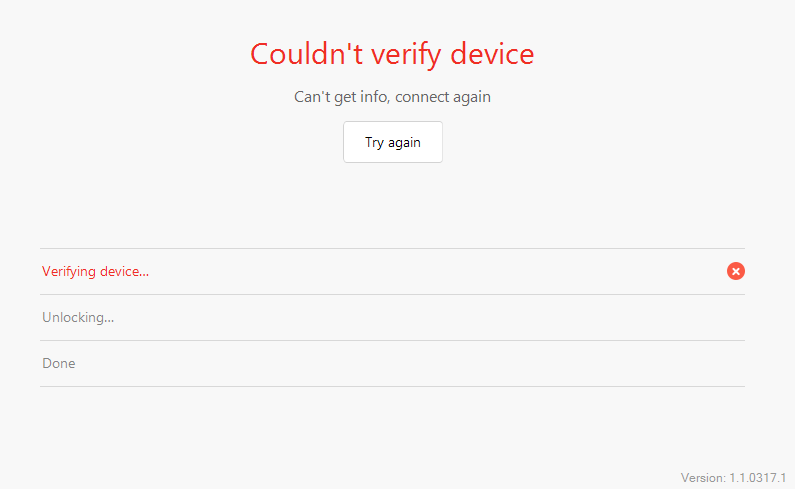Click the red error X icon

tap(736, 271)
